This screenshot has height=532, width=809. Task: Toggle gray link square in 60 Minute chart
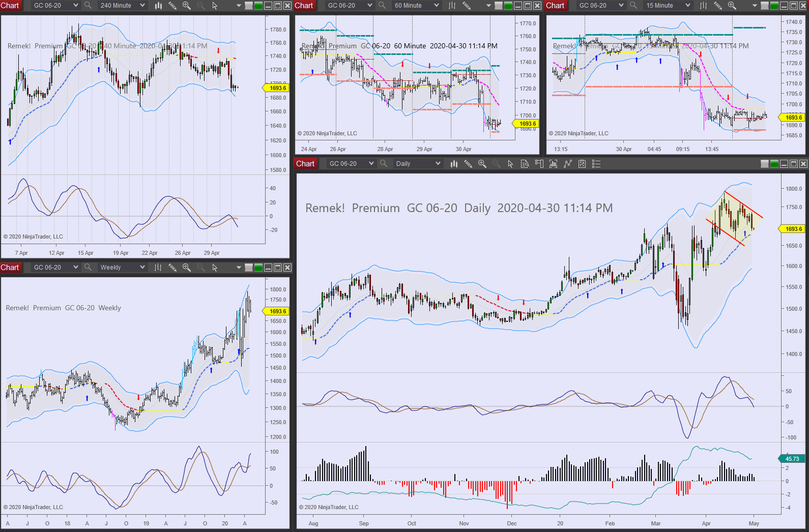pos(498,6)
